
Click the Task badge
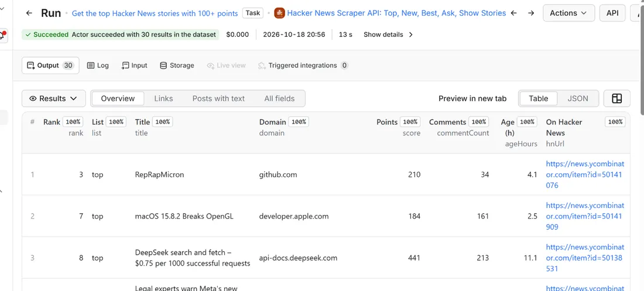pyautogui.click(x=252, y=13)
